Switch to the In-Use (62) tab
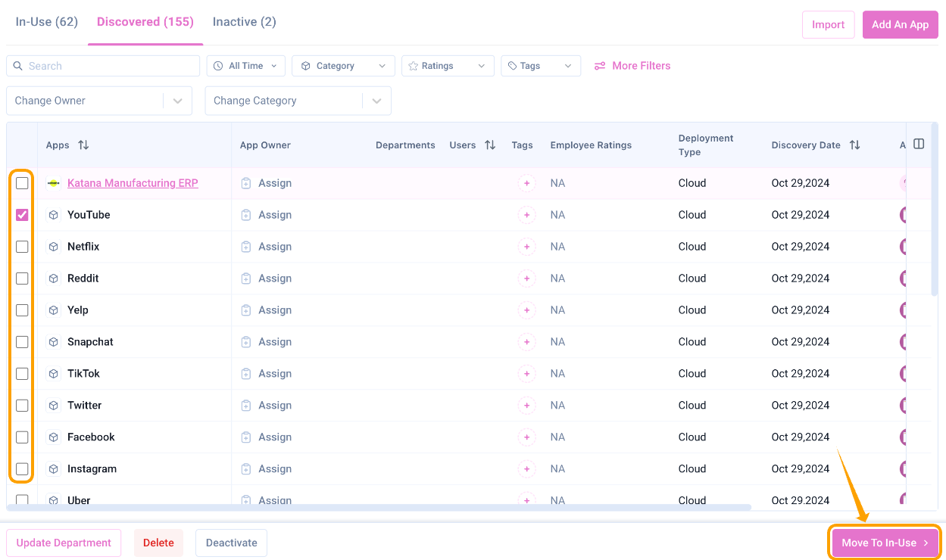 click(47, 22)
